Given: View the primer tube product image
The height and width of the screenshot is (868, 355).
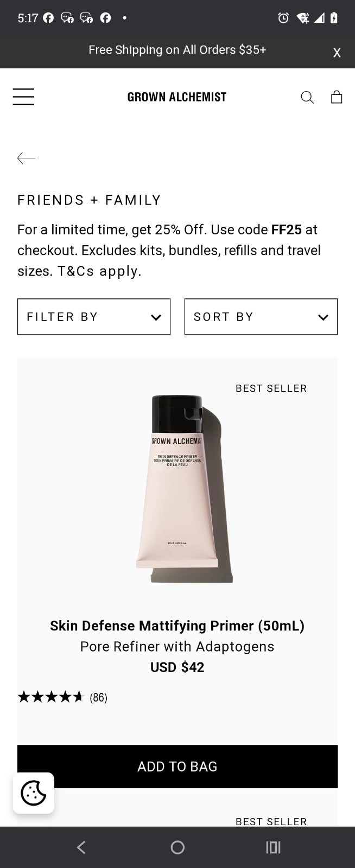Looking at the screenshot, I should pos(185,489).
